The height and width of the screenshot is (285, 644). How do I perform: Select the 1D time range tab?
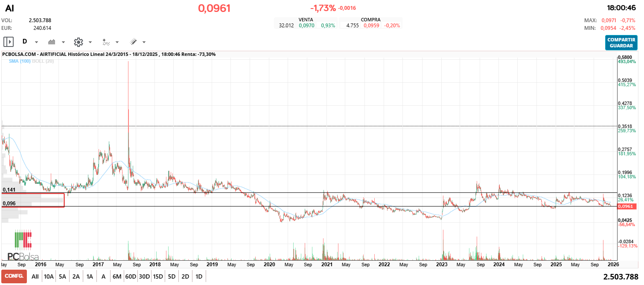(x=199, y=276)
